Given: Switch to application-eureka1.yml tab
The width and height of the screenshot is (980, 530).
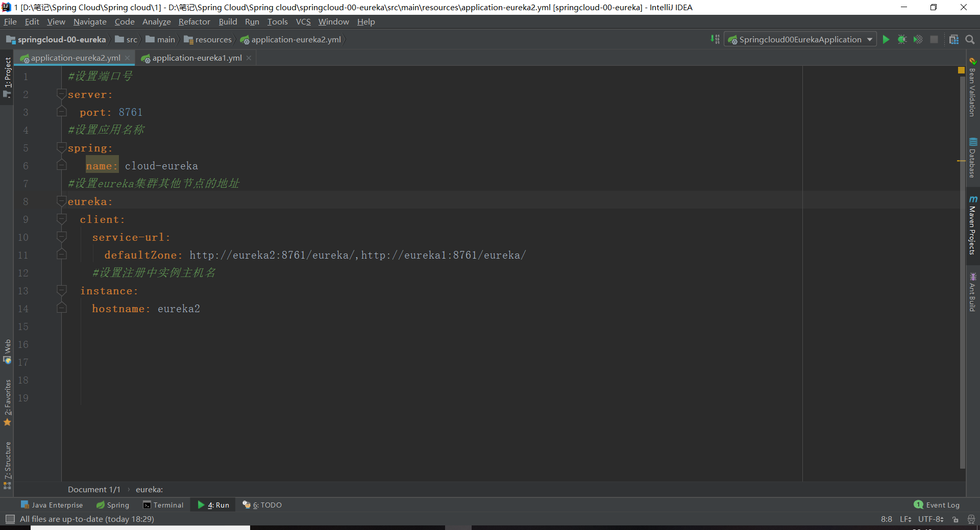Looking at the screenshot, I should tap(197, 58).
